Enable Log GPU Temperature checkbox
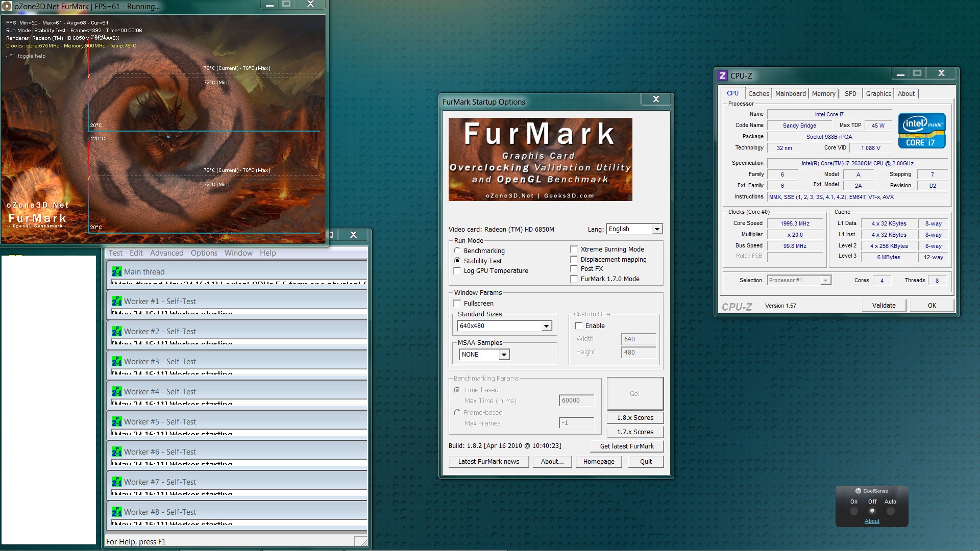This screenshot has height=551, width=980. point(457,271)
